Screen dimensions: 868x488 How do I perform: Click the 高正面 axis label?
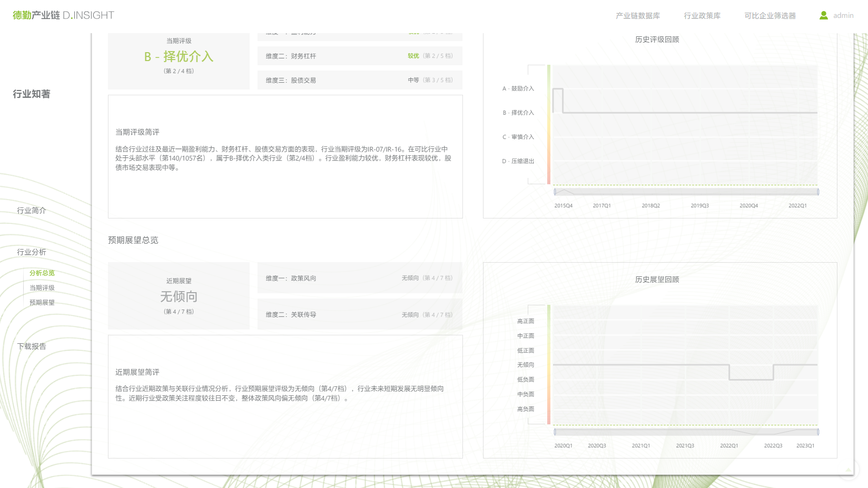coord(526,321)
